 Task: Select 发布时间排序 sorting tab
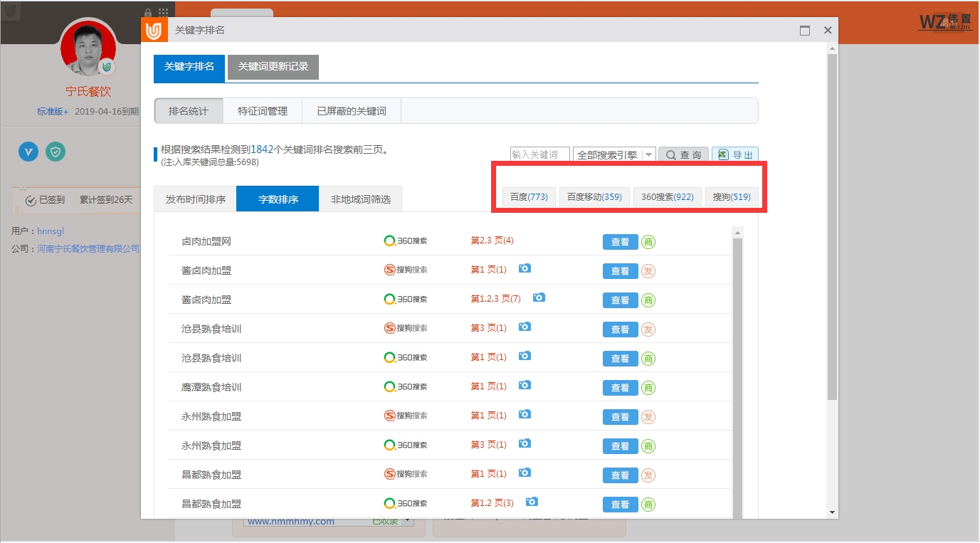click(196, 199)
